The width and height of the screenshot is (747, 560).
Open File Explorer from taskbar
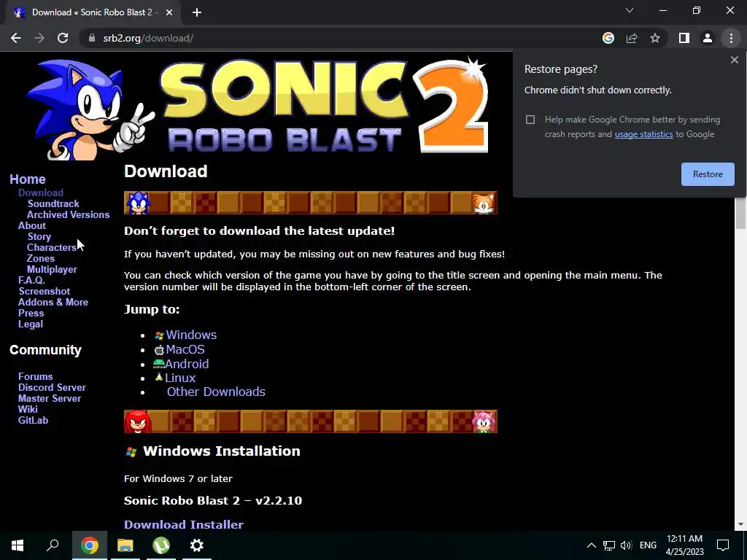click(x=125, y=545)
